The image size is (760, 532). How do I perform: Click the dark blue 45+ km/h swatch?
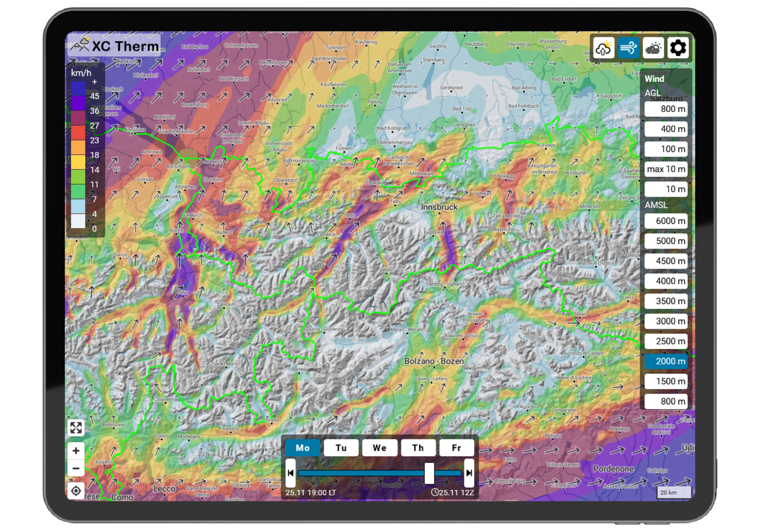78,88
